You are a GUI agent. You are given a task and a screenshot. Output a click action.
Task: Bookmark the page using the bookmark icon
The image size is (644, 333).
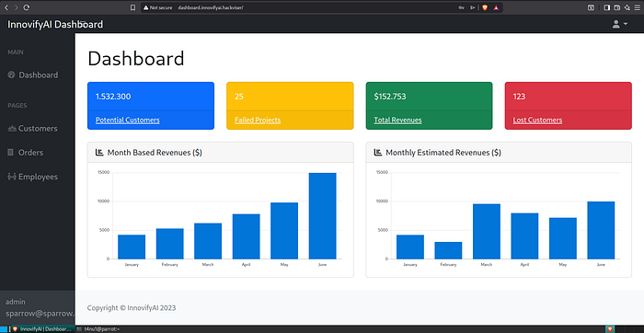coord(132,7)
